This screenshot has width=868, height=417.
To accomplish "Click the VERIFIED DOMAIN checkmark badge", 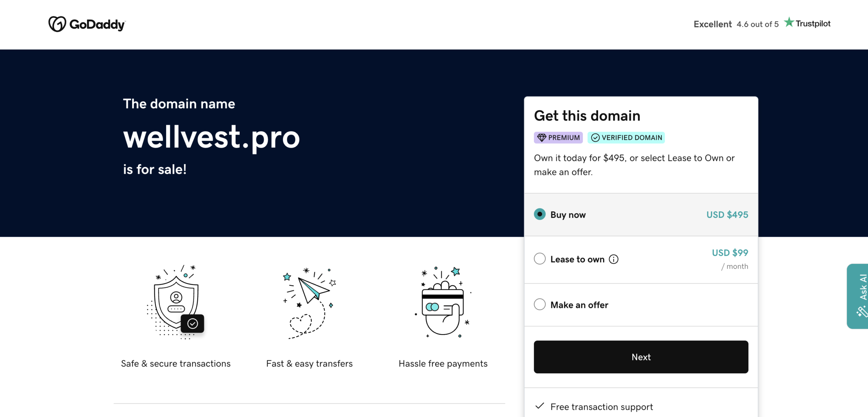I will 596,138.
